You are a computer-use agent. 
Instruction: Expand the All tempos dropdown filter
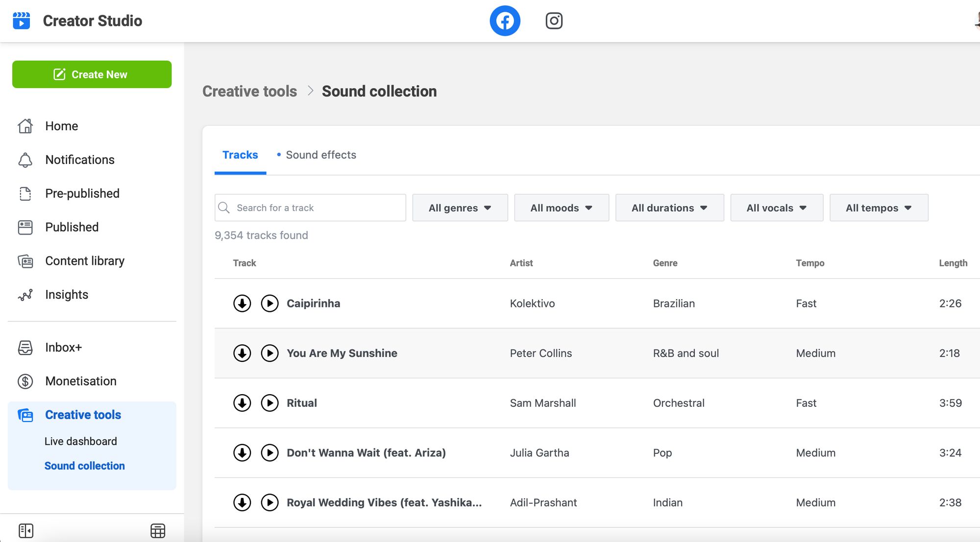tap(877, 208)
